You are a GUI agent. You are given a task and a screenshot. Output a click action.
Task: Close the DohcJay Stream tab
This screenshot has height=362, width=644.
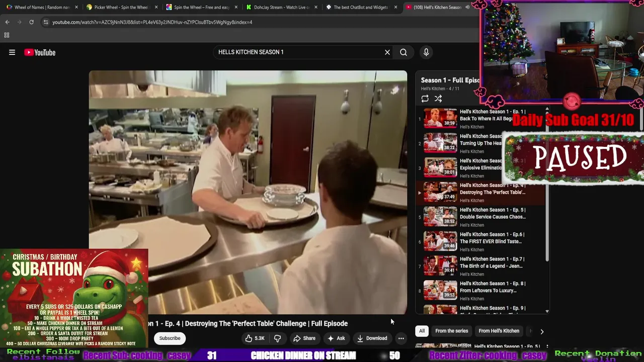tap(315, 8)
